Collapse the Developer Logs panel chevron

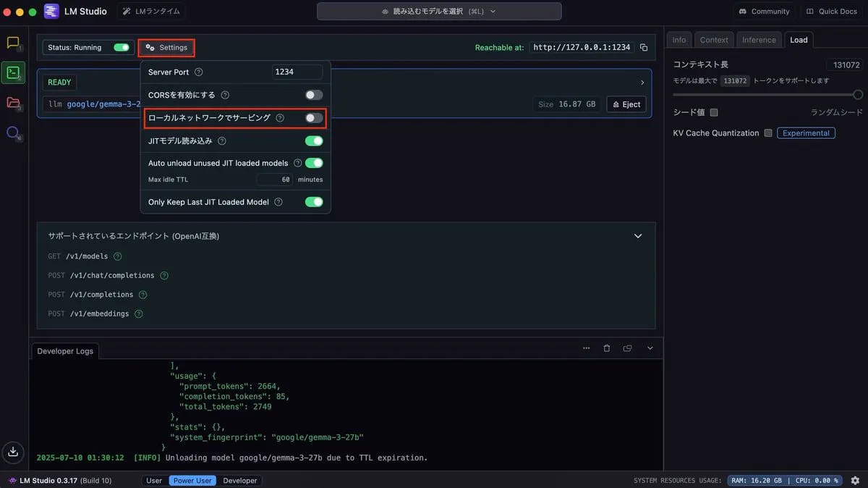click(650, 348)
